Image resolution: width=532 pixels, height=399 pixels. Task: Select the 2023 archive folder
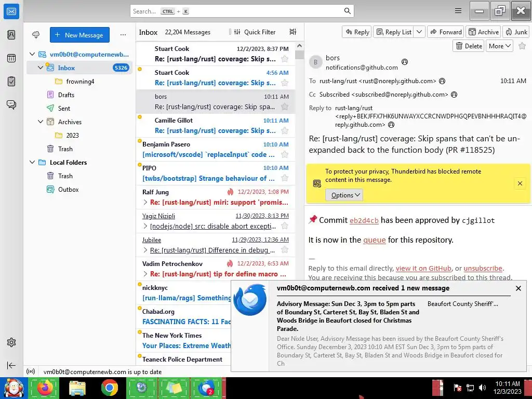point(72,135)
